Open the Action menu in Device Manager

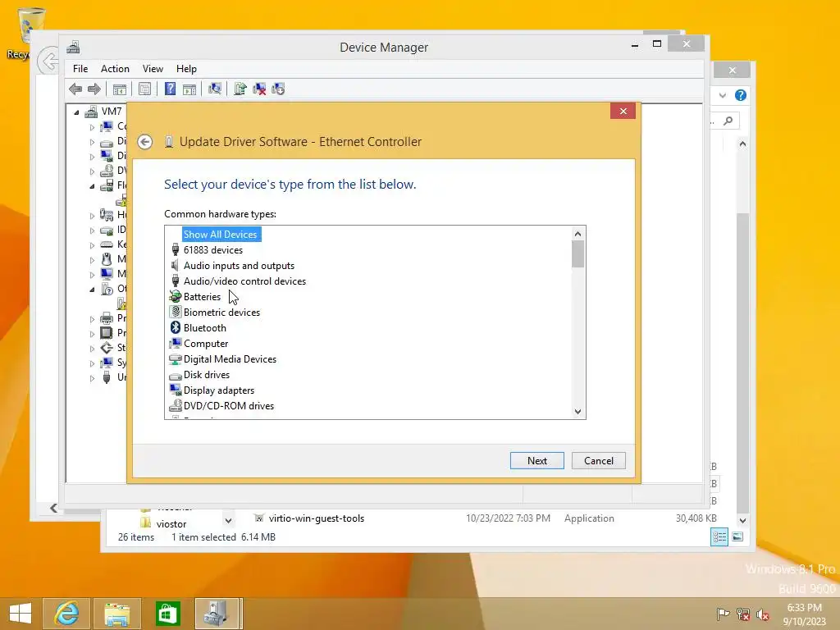(x=115, y=69)
